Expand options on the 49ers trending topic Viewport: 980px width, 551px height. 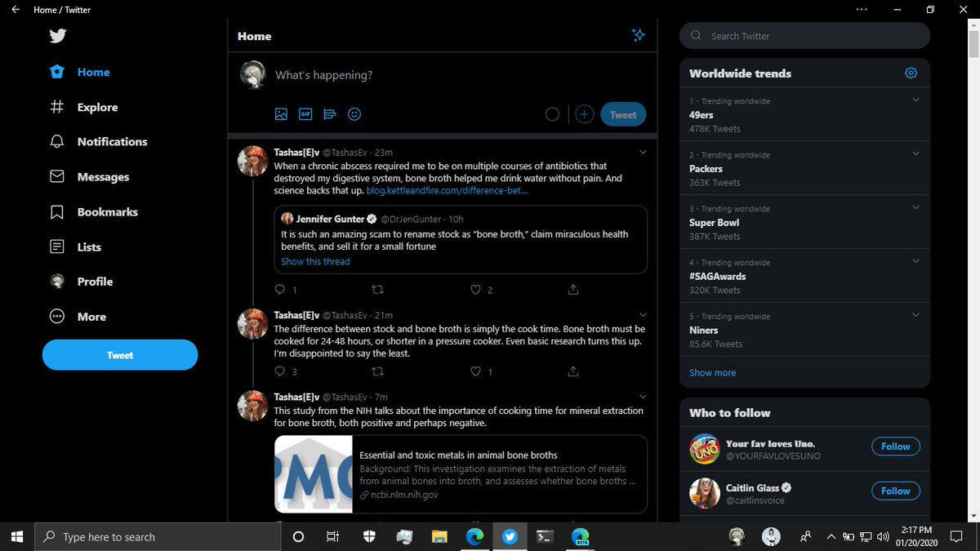click(913, 99)
